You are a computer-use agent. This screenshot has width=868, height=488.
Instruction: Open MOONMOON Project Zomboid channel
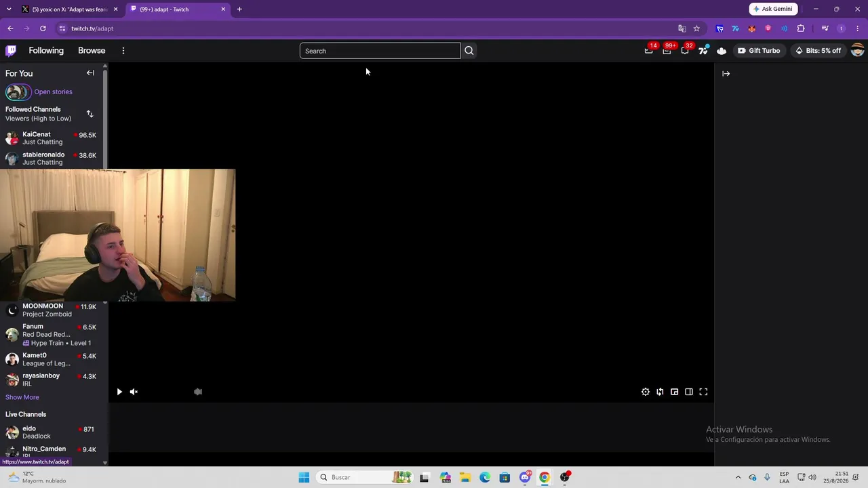[x=52, y=310]
